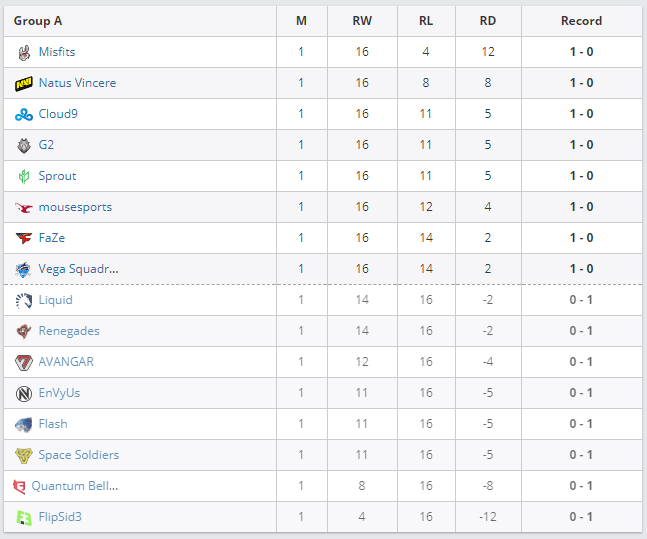Click the RW column header
The image size is (647, 539).
362,21
